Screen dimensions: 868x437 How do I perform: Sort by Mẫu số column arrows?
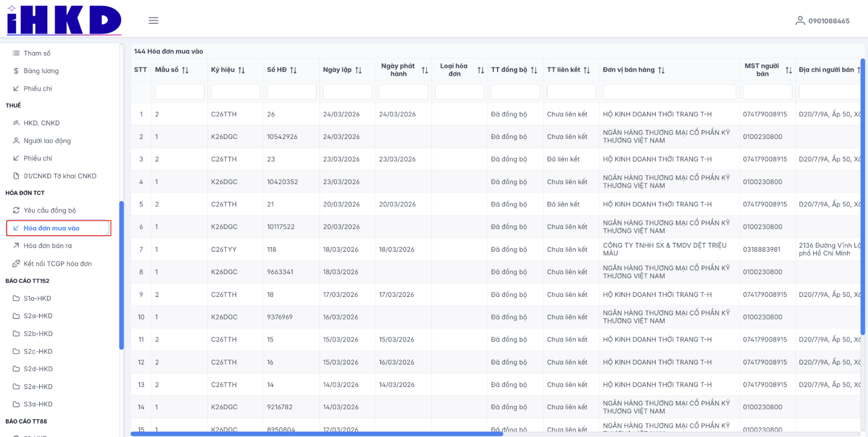185,70
